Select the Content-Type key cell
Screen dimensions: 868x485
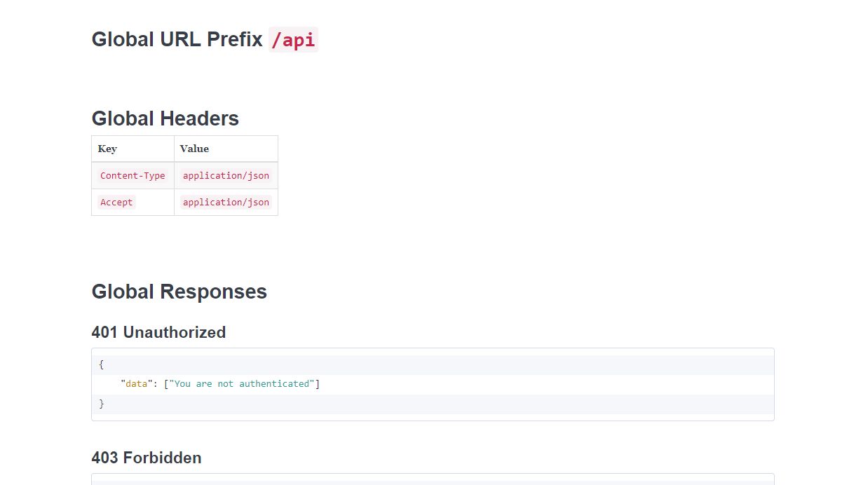pos(133,176)
